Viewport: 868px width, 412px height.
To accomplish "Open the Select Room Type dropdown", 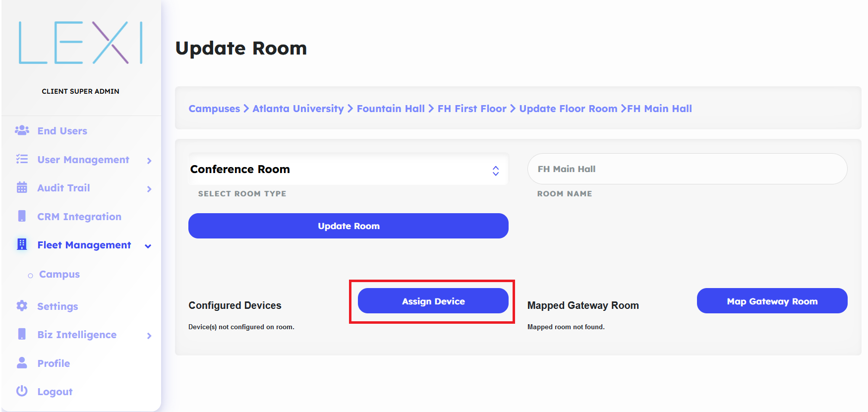I will pos(348,170).
